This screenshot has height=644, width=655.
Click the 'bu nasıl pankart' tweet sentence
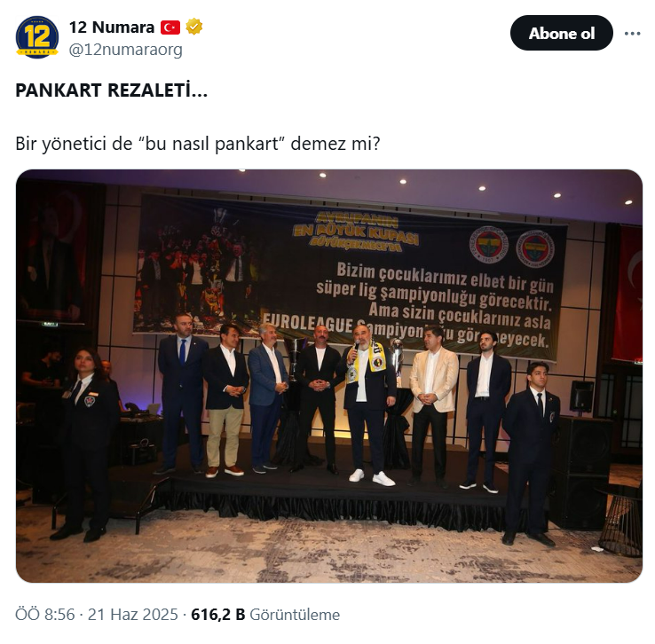click(198, 144)
